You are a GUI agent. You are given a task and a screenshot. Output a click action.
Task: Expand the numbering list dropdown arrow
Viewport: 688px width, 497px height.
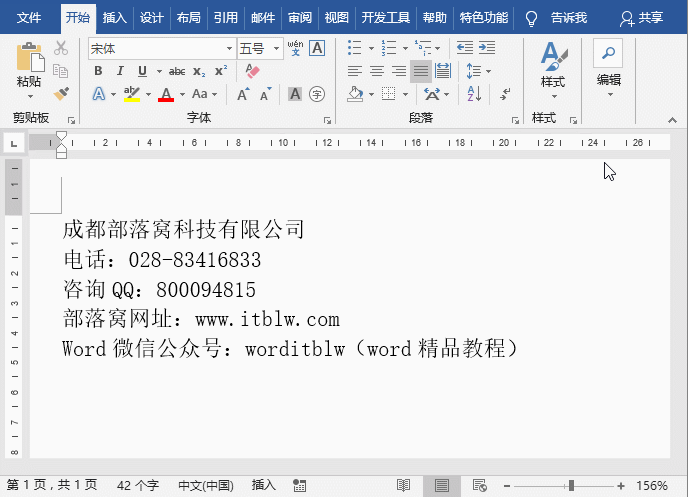(x=405, y=48)
